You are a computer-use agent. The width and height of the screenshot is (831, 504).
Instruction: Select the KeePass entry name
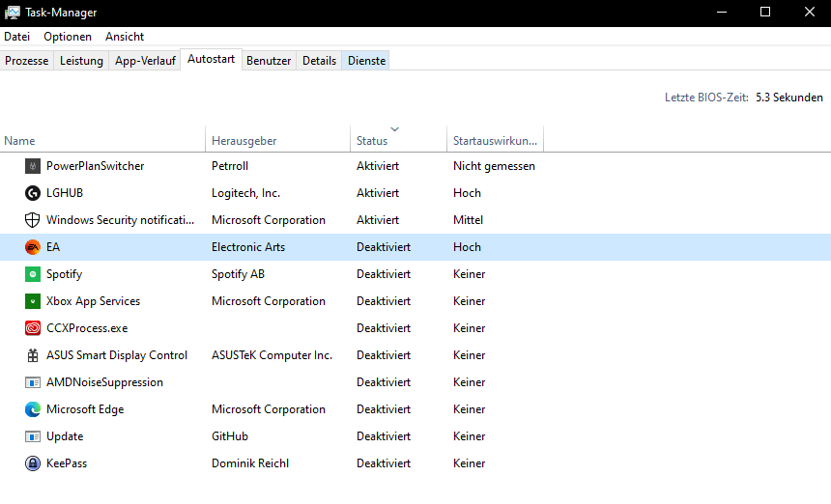pyautogui.click(x=67, y=463)
